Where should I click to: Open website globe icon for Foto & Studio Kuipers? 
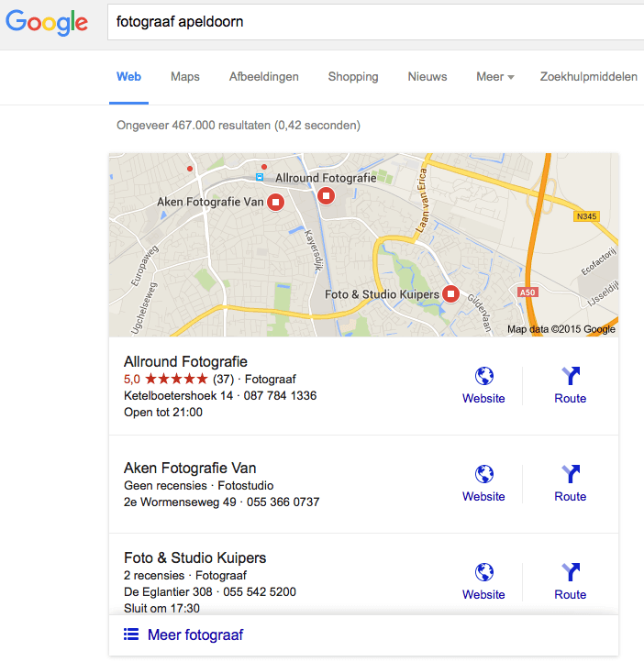coord(483,572)
